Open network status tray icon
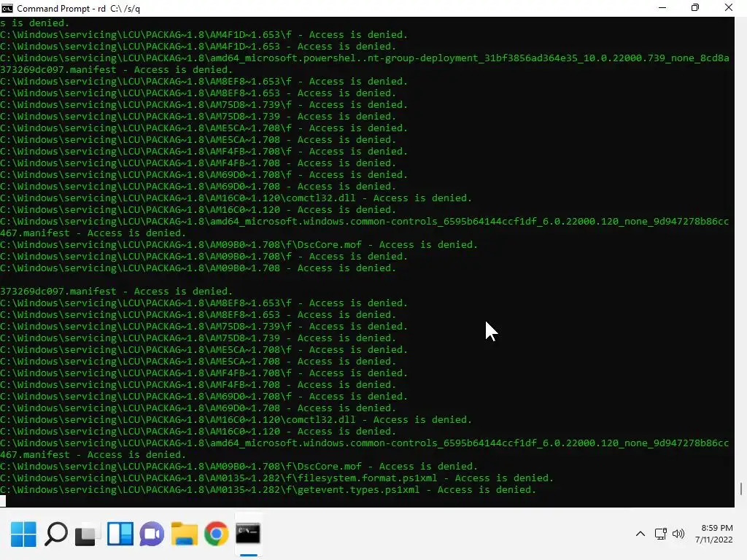The height and width of the screenshot is (560, 747). [x=660, y=534]
